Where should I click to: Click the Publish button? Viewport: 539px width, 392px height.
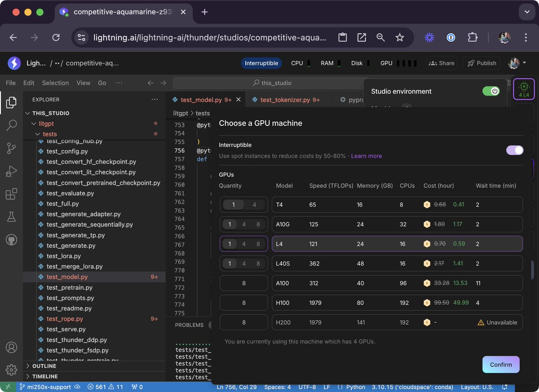point(482,63)
